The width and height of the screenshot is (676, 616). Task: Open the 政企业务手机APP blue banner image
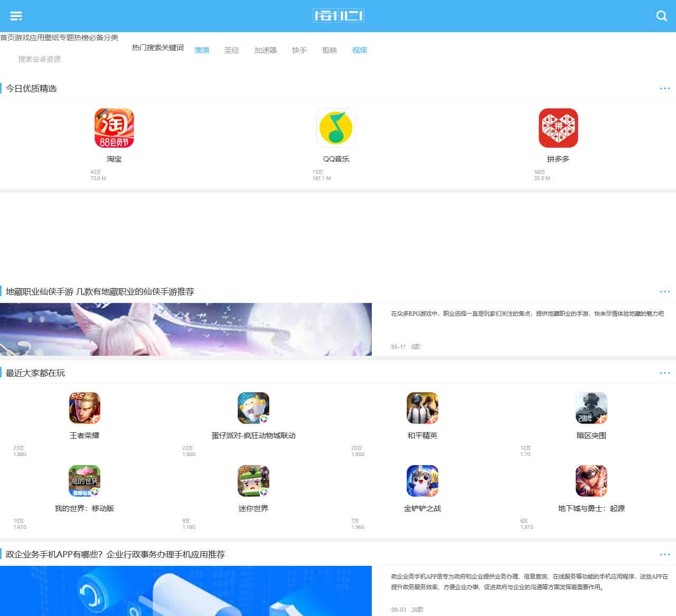[186, 591]
